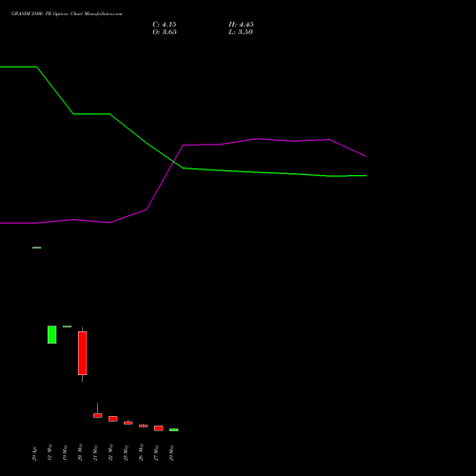This screenshot has width=476, height=476.
Task: Select the 22 May date label
Action: pyautogui.click(x=110, y=452)
